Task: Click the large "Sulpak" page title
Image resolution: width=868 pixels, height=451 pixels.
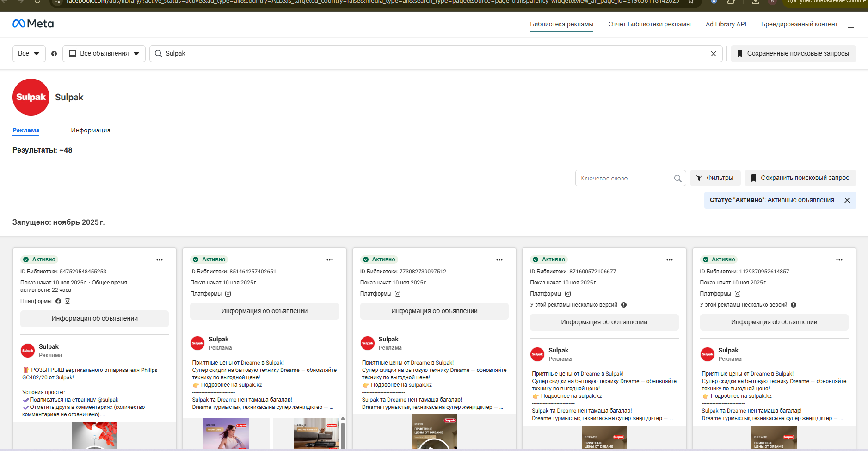Action: [69, 97]
